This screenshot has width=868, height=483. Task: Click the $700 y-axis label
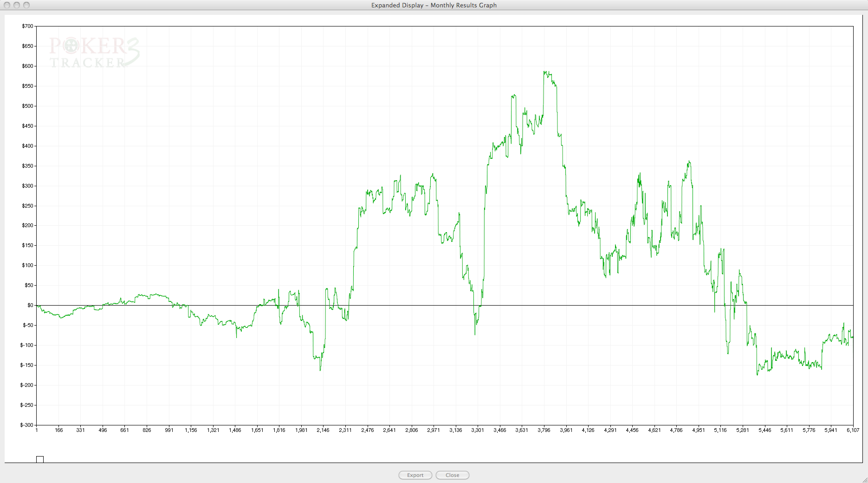[27, 26]
